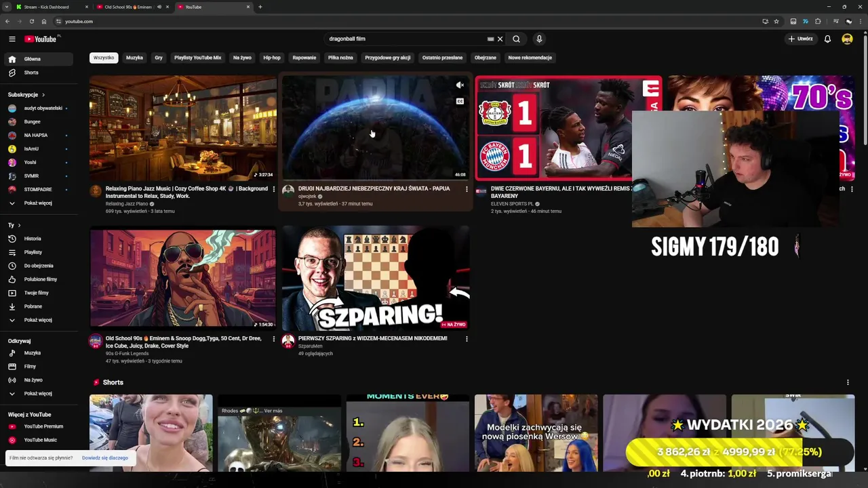The image size is (868, 488).
Task: Open the notifications bell
Action: tap(827, 39)
